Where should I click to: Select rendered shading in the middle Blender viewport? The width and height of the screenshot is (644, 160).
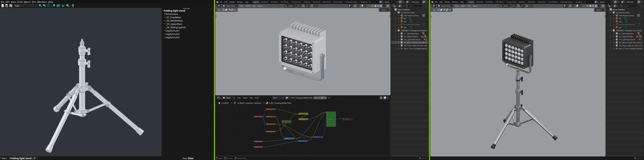coord(381,6)
